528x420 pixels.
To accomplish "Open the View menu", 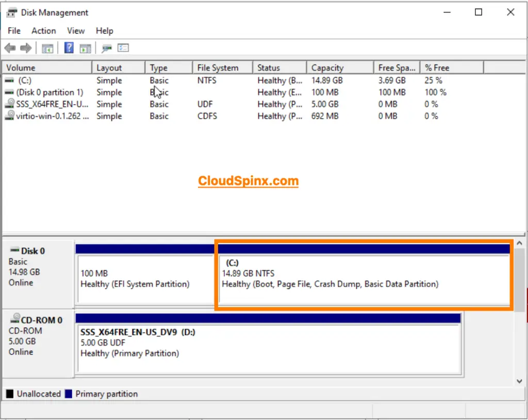I will [x=75, y=30].
